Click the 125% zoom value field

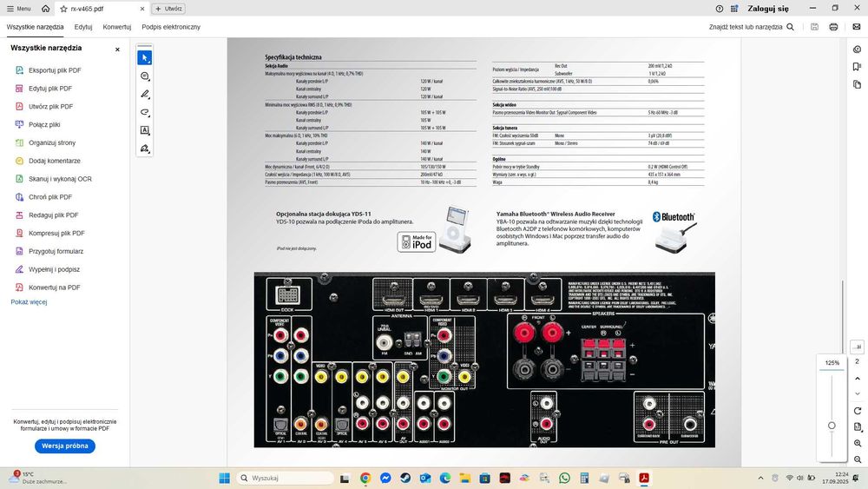coord(832,363)
